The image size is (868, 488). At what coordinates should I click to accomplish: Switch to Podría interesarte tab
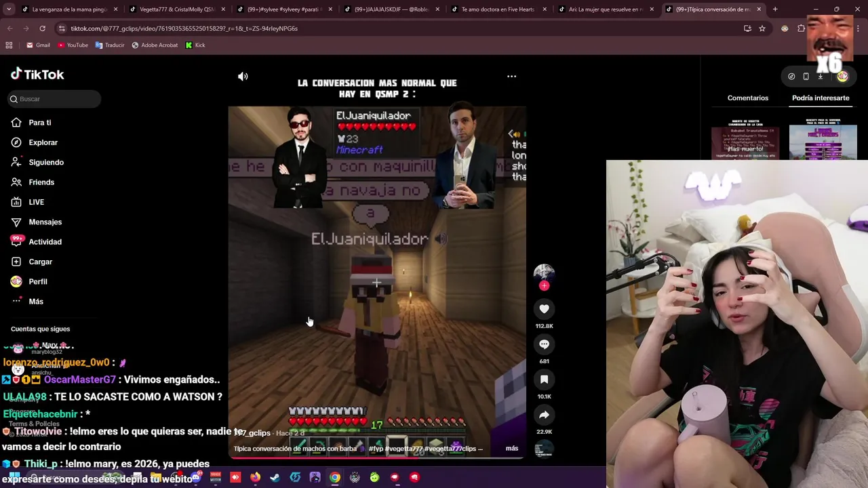pos(821,98)
